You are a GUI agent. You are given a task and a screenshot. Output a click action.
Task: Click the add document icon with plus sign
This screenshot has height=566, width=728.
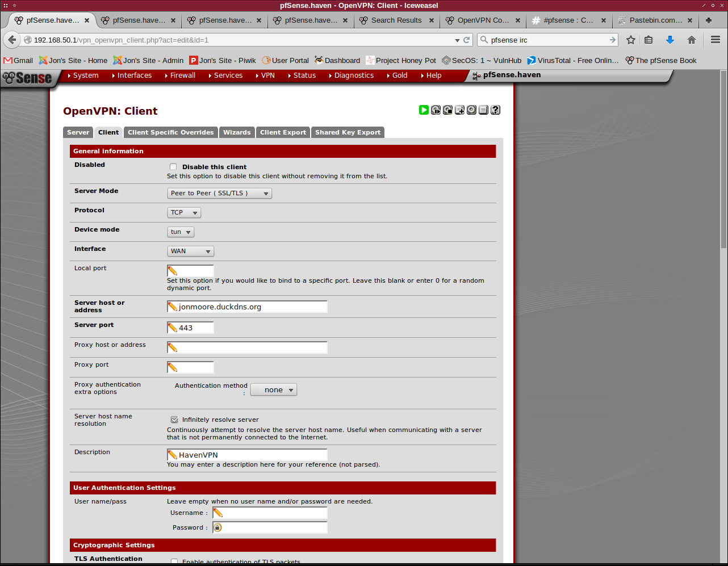459,110
